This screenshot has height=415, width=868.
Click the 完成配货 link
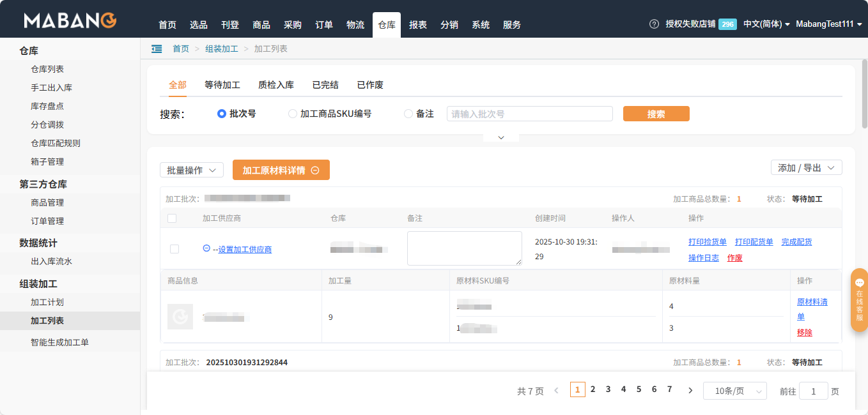[x=796, y=241]
